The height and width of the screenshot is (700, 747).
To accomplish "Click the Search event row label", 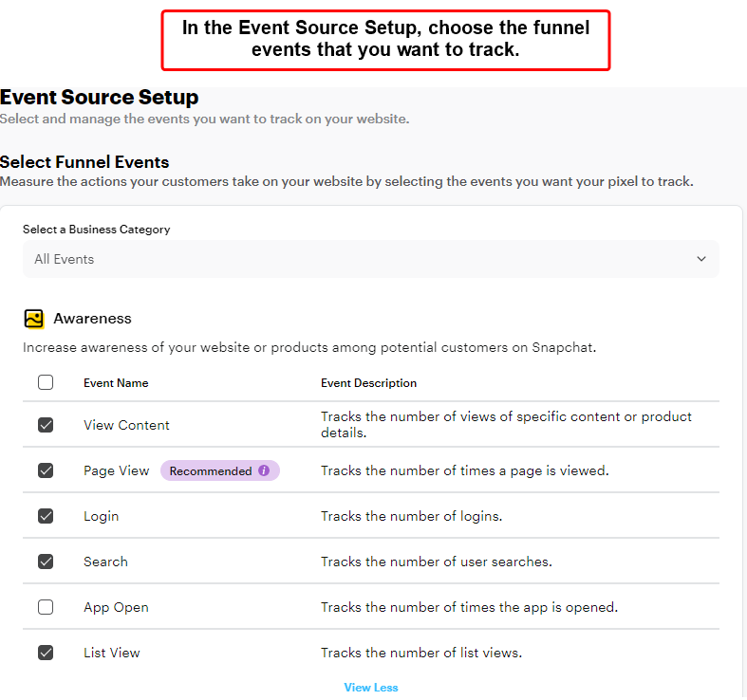I will tap(105, 562).
